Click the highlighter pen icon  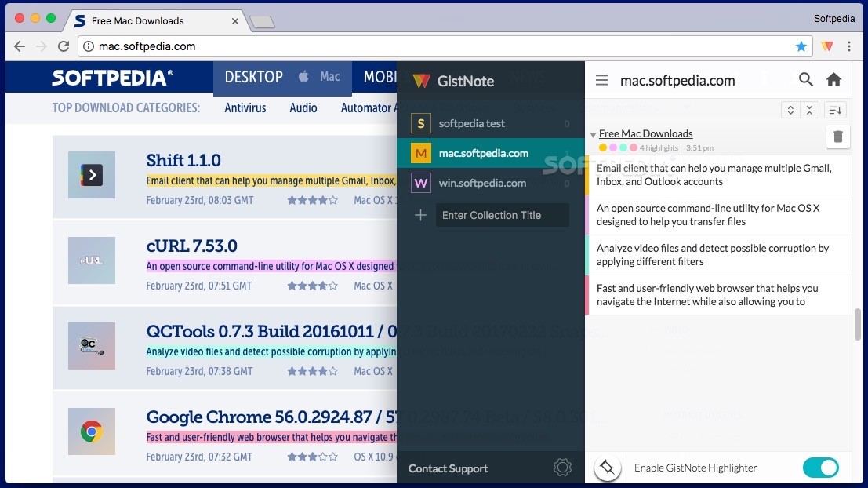coord(607,468)
